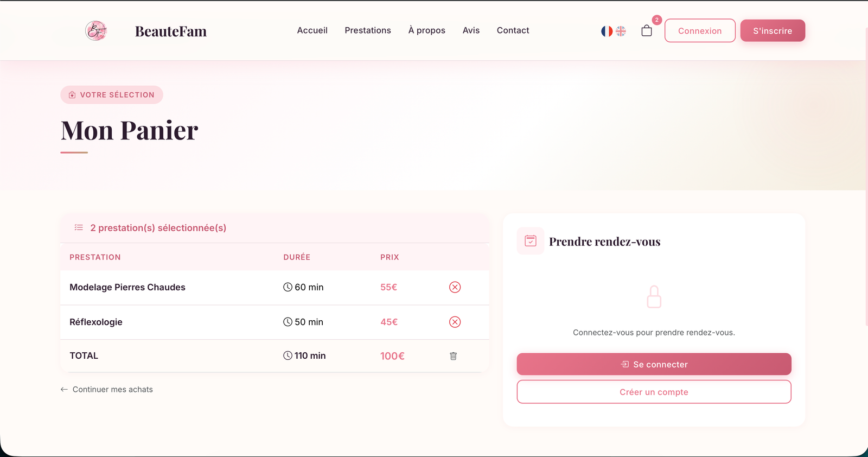This screenshot has height=457, width=868.
Task: Click the calendar icon beside Prendre rendez-vous
Action: coord(530,240)
